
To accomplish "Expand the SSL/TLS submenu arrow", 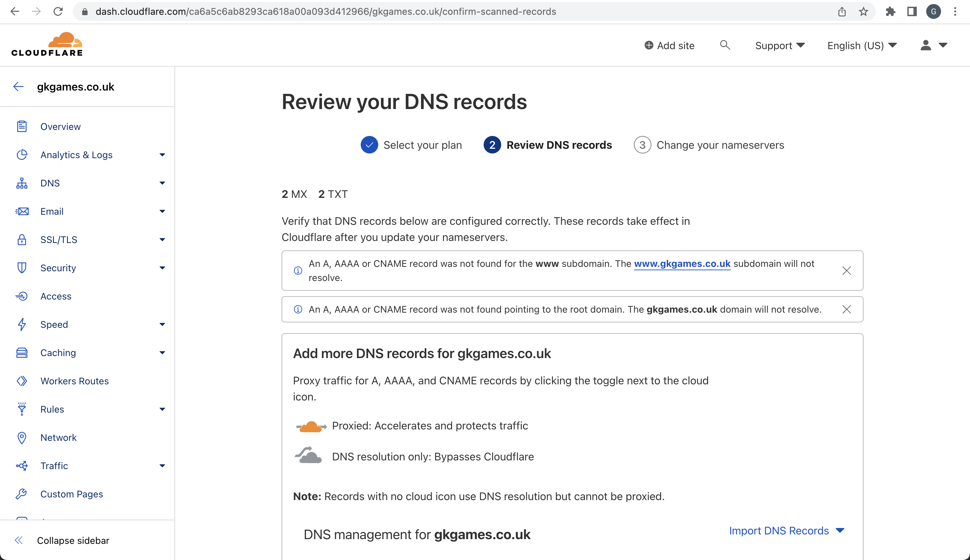I will (x=162, y=240).
